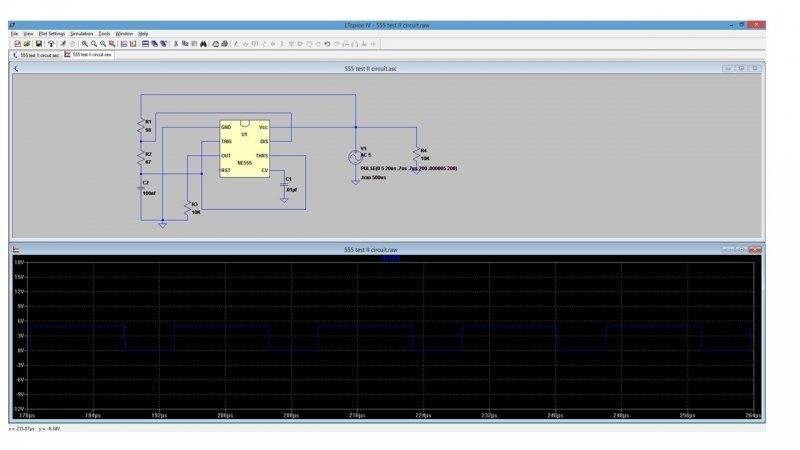Click the Paste toolbar icon
The image size is (800, 450).
pos(194,44)
